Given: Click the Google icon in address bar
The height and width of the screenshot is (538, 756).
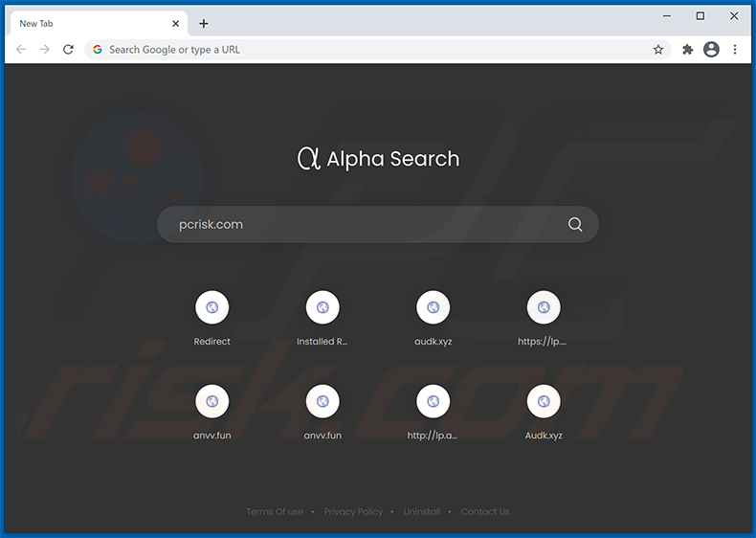Looking at the screenshot, I should [98, 49].
